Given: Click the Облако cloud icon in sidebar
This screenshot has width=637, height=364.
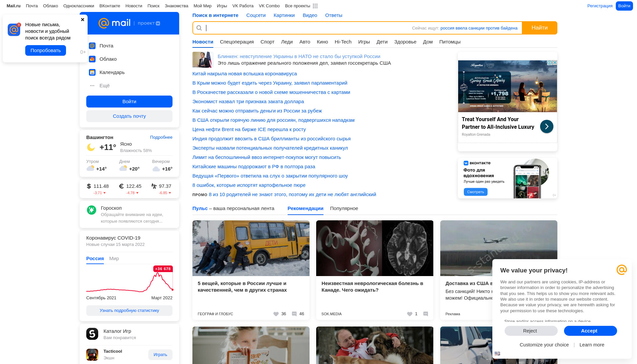Looking at the screenshot, I should [92, 59].
